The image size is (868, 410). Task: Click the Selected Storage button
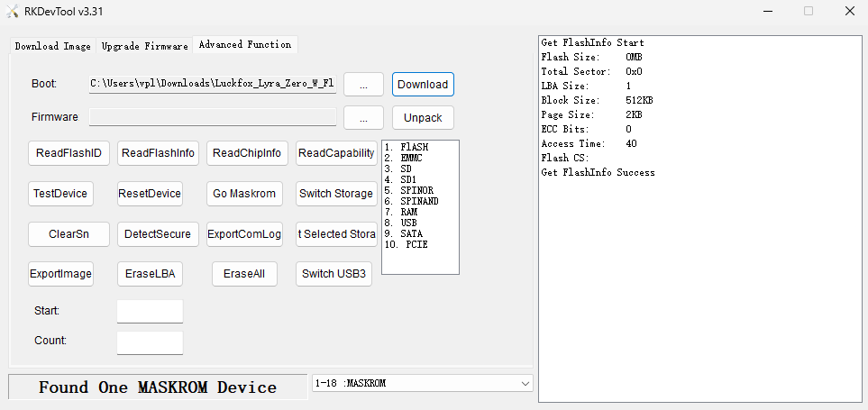[336, 234]
